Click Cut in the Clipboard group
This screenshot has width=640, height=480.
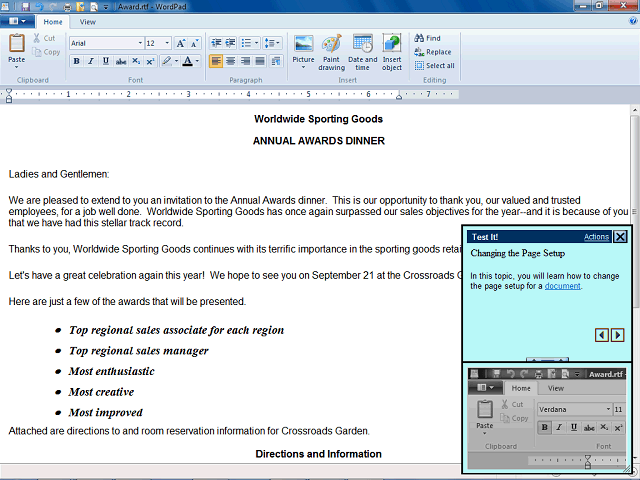point(44,38)
